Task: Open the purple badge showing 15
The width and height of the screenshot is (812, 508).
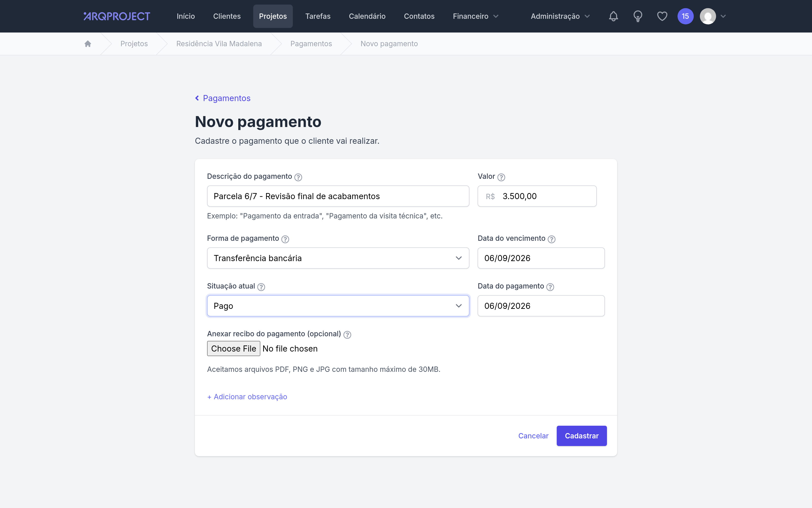Action: coord(685,16)
